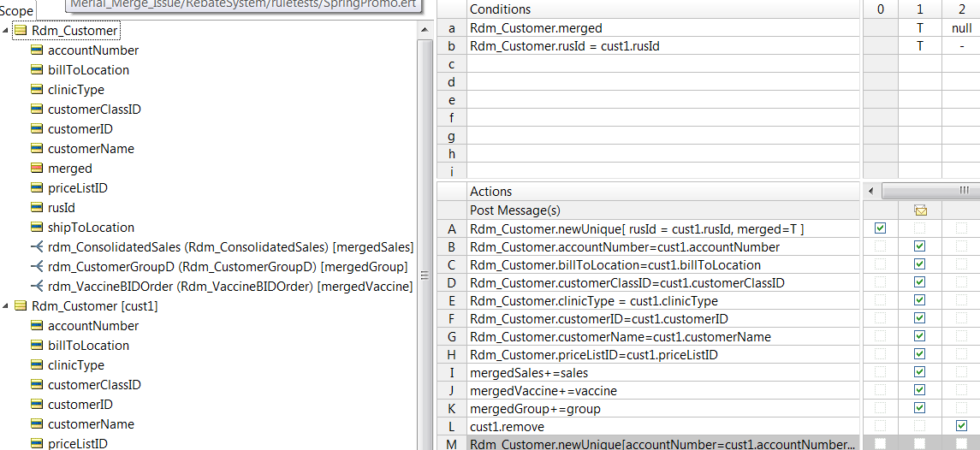Click the rdm_VaccineBIDOrder association icon
980x450 pixels.
click(37, 287)
